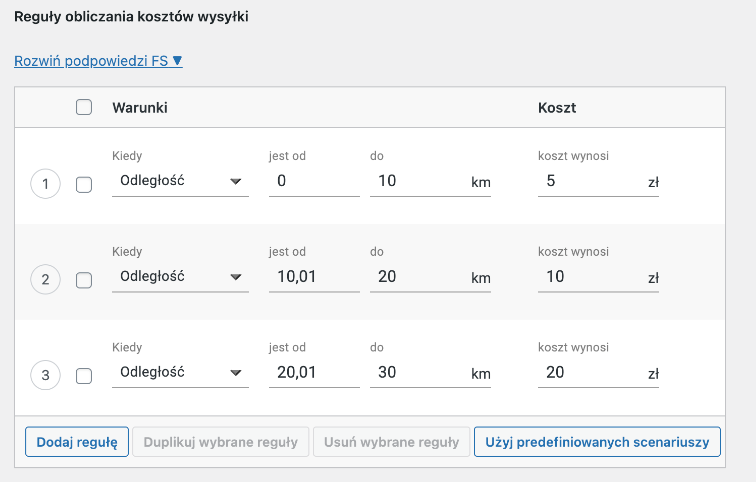Open the Odległość dropdown in rule 3

(x=180, y=373)
